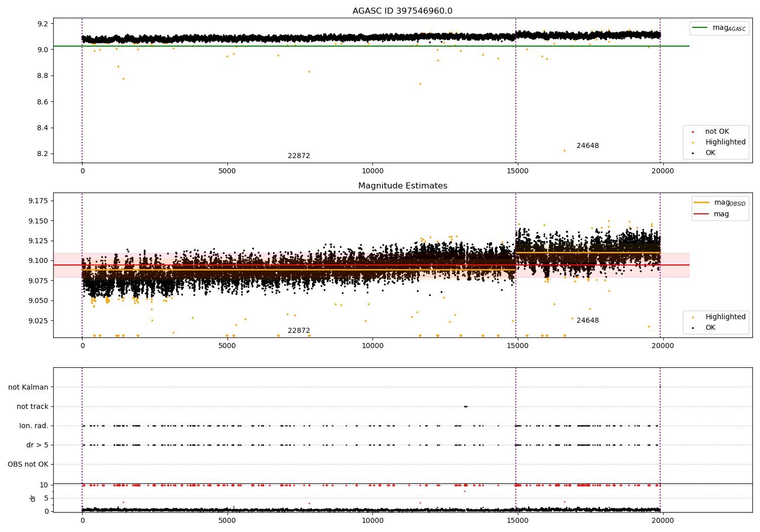Click "24648" annotation in the Magnitude Estimates plot
Screen dimensions: 760x532
(588, 321)
